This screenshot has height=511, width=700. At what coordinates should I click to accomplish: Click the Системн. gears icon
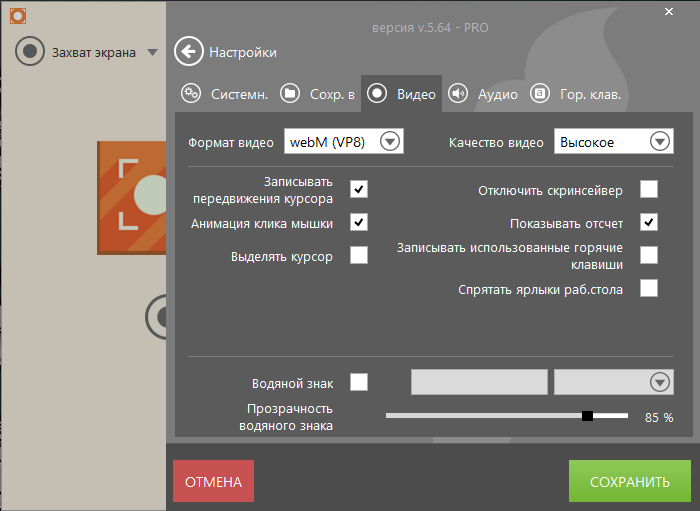[191, 94]
